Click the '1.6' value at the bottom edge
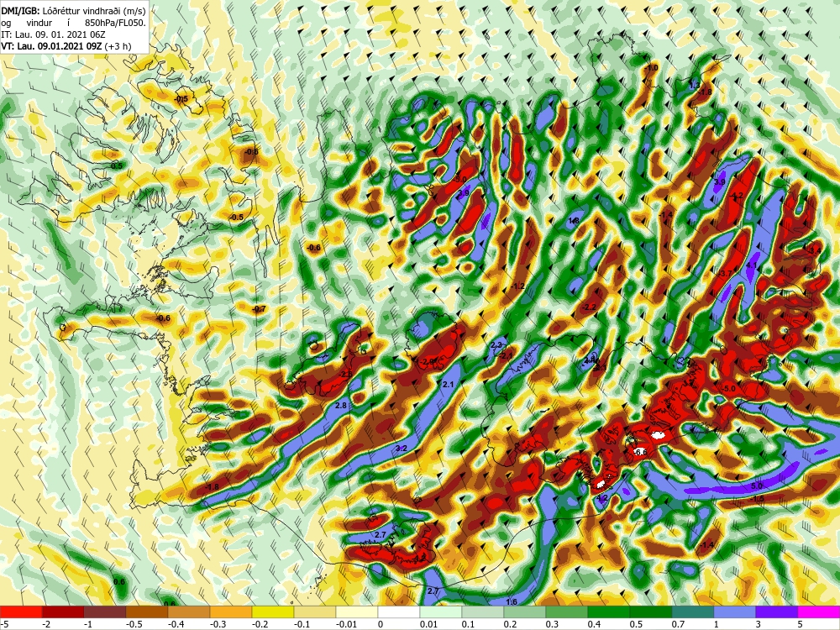 [512, 602]
